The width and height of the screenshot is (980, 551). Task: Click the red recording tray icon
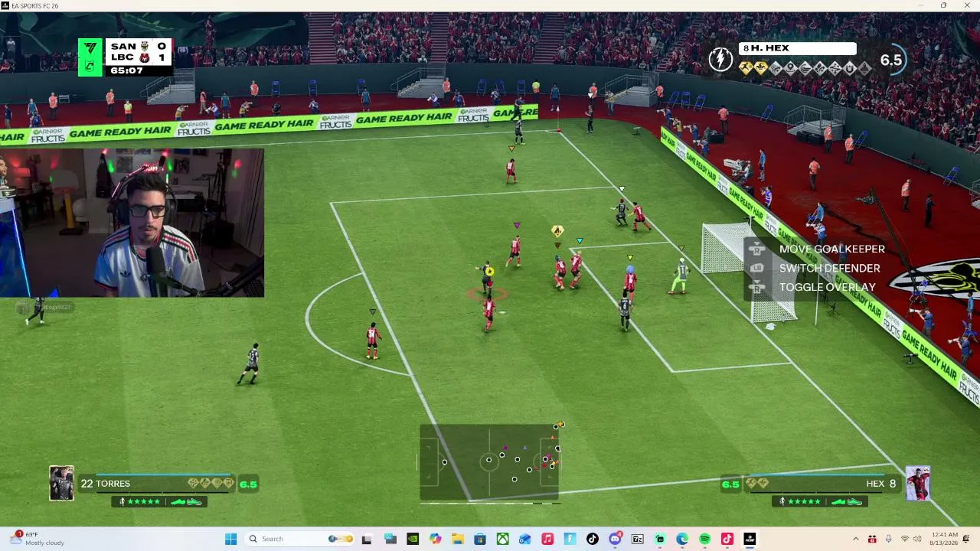pos(871,539)
